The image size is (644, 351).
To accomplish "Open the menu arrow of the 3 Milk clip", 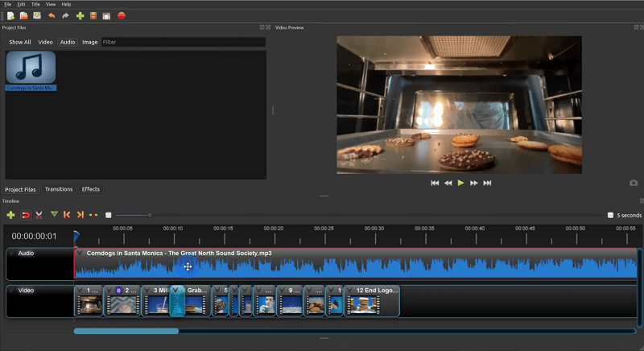I will 147,291.
